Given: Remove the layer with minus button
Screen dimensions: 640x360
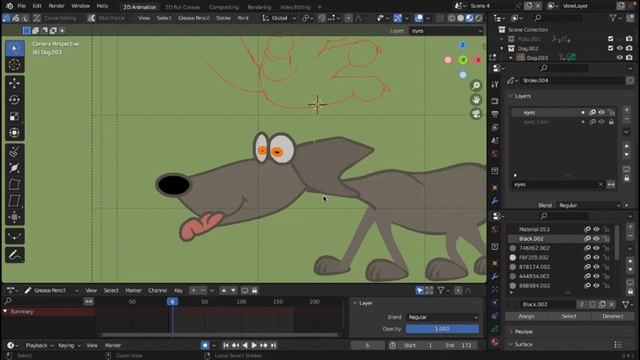Looking at the screenshot, I should tap(627, 119).
